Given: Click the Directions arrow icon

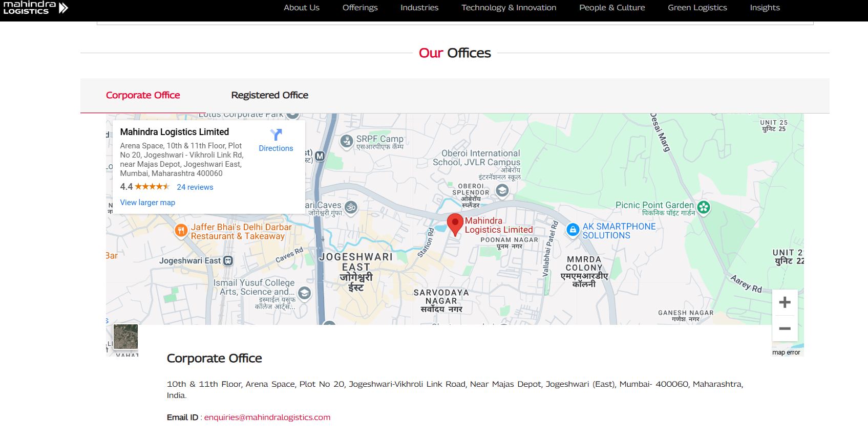Looking at the screenshot, I should tap(276, 135).
